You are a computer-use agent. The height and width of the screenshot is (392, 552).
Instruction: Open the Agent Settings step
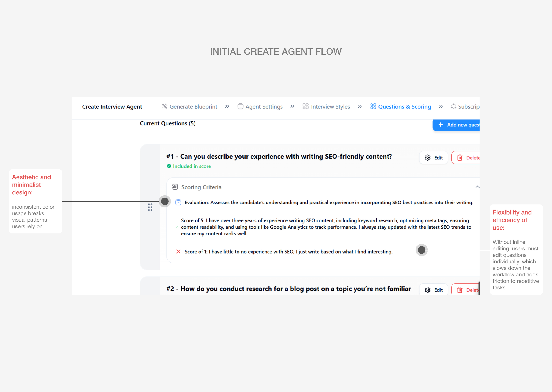(x=264, y=107)
